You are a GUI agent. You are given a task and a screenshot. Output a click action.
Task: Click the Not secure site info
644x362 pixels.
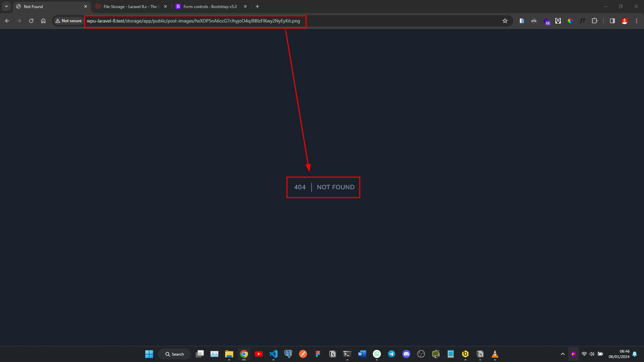point(68,21)
